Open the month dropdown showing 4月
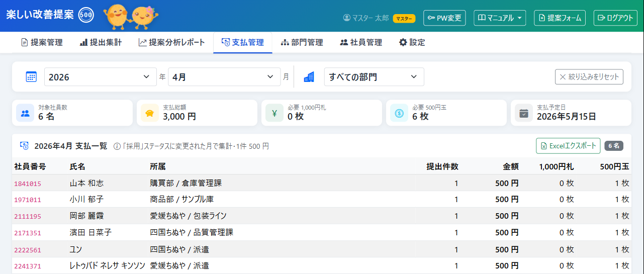Screen dimensions: 644x274 (224, 77)
